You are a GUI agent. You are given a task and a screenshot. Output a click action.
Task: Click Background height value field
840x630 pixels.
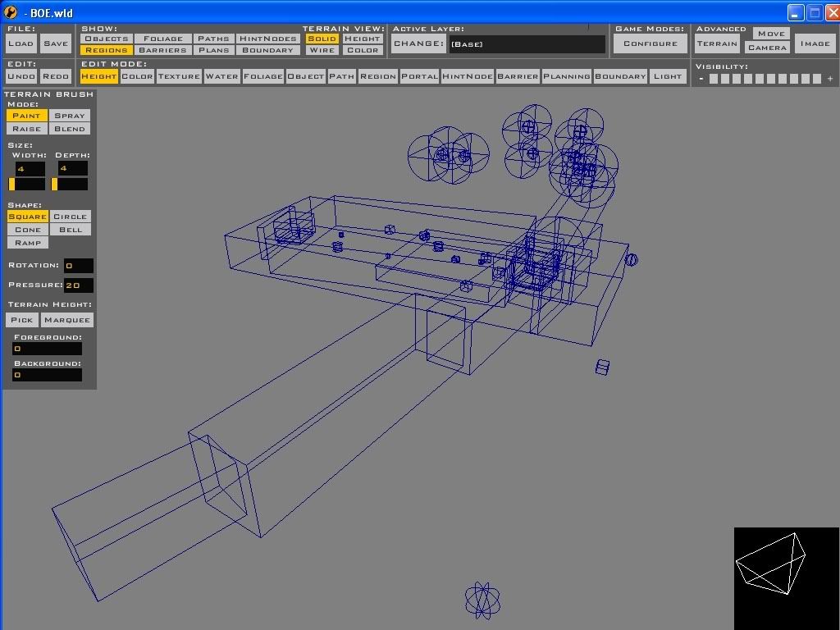47,374
